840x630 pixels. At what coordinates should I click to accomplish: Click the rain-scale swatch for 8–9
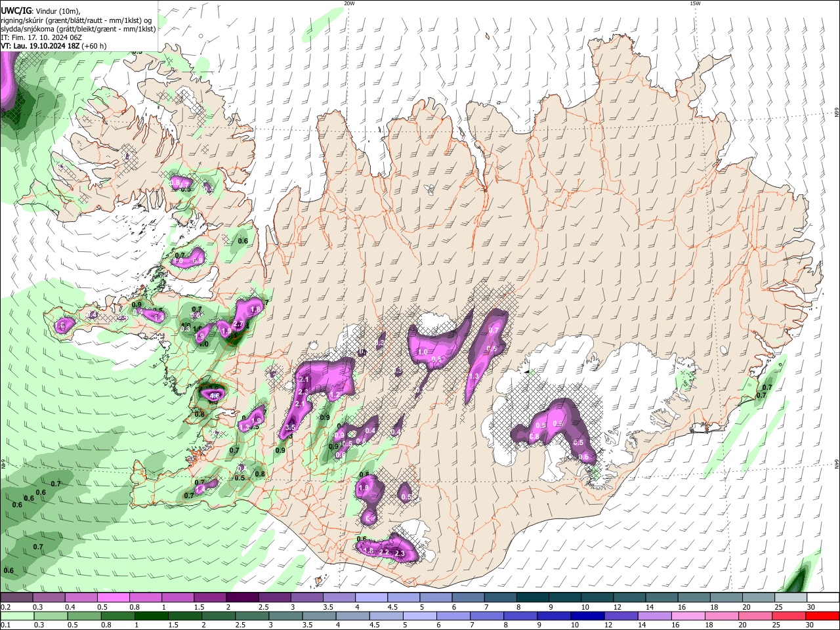coord(520,616)
